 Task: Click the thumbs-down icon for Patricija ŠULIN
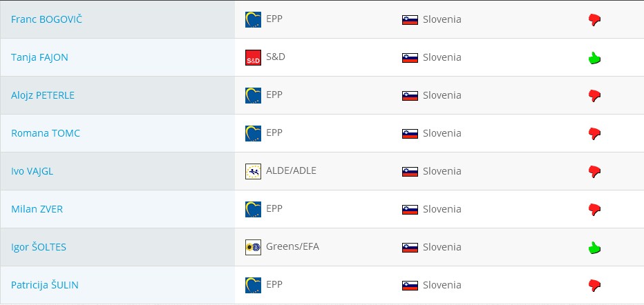(594, 285)
